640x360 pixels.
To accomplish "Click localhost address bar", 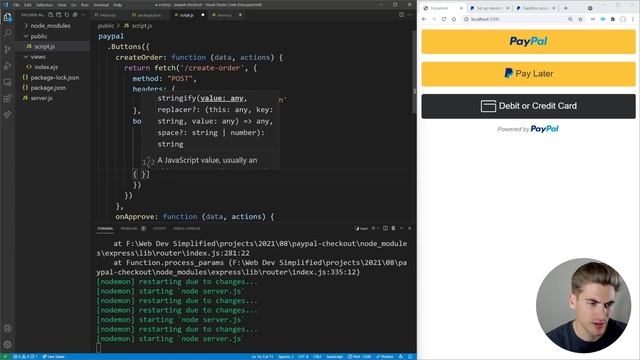I will click(x=514, y=19).
